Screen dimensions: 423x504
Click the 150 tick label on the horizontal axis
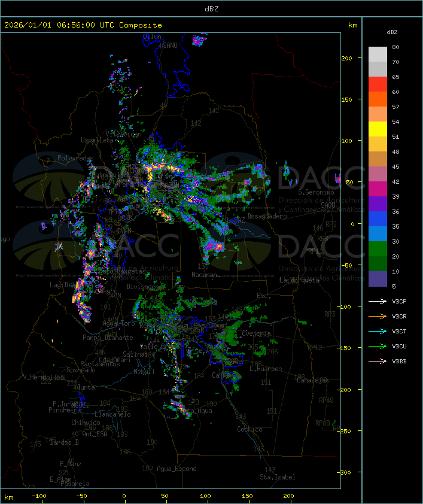[247, 496]
